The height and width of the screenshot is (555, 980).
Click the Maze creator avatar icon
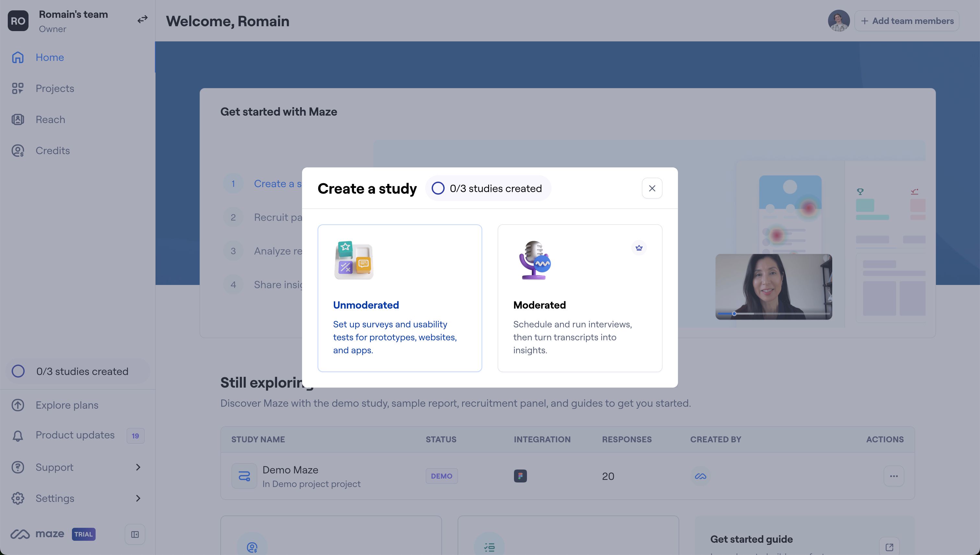click(700, 476)
